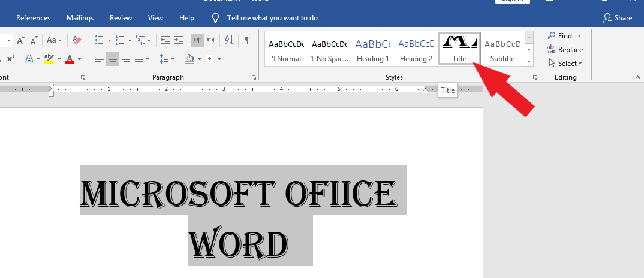The image size is (644, 278).
Task: Open line and paragraph spacing menu
Action: coord(167,59)
